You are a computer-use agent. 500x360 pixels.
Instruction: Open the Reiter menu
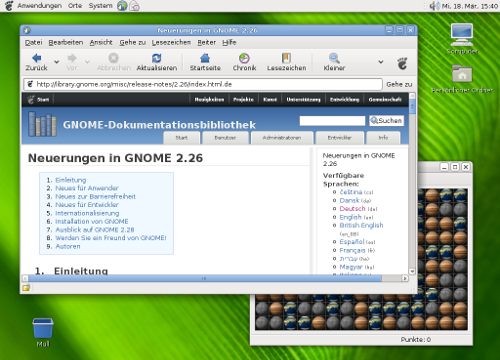(207, 42)
